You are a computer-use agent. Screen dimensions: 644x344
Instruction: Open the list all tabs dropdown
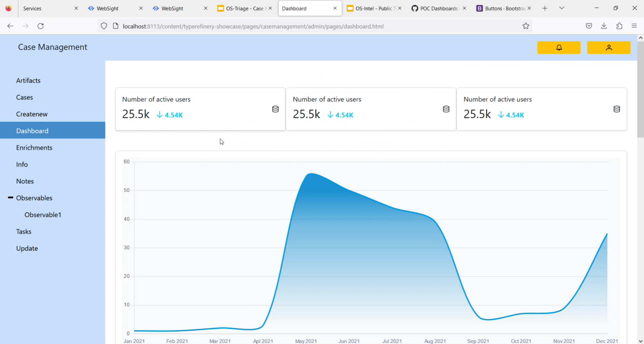pos(561,8)
